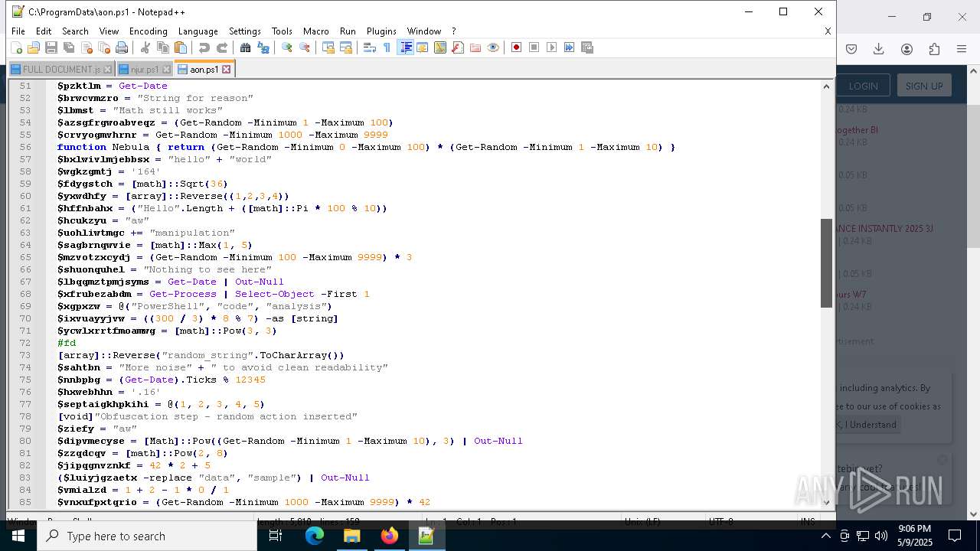Click the Zoom Out toolbar icon

pos(305,47)
